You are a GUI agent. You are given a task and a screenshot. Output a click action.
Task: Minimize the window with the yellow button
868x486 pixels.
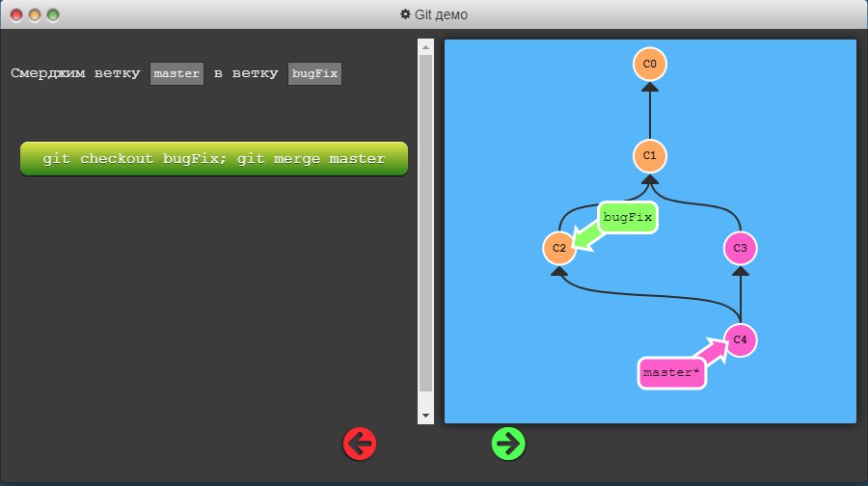[x=35, y=14]
